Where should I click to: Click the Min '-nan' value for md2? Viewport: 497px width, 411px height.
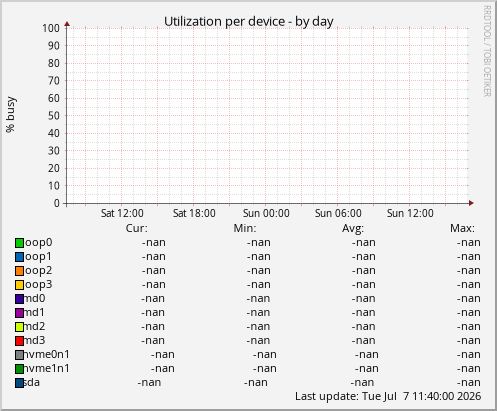point(258,327)
